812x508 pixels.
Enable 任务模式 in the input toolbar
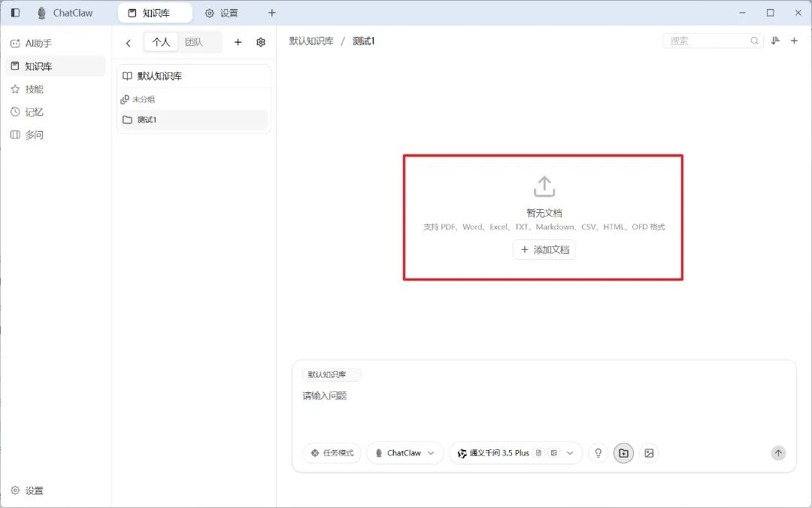332,453
